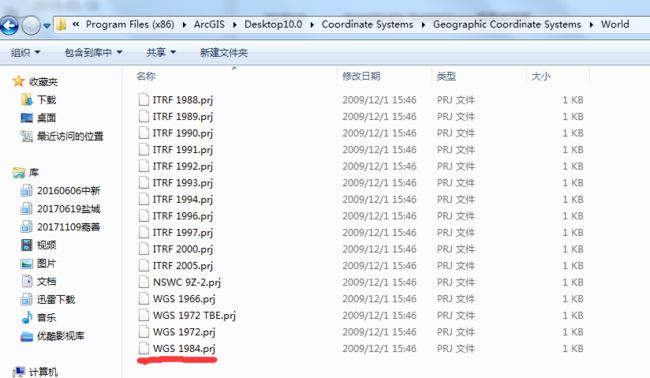The height and width of the screenshot is (378, 650).
Task: Open 桌面 in the sidebar
Action: 46,118
